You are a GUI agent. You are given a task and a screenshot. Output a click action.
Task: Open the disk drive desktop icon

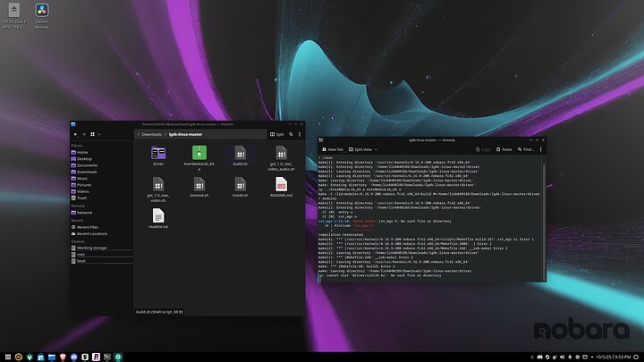pyautogui.click(x=14, y=15)
